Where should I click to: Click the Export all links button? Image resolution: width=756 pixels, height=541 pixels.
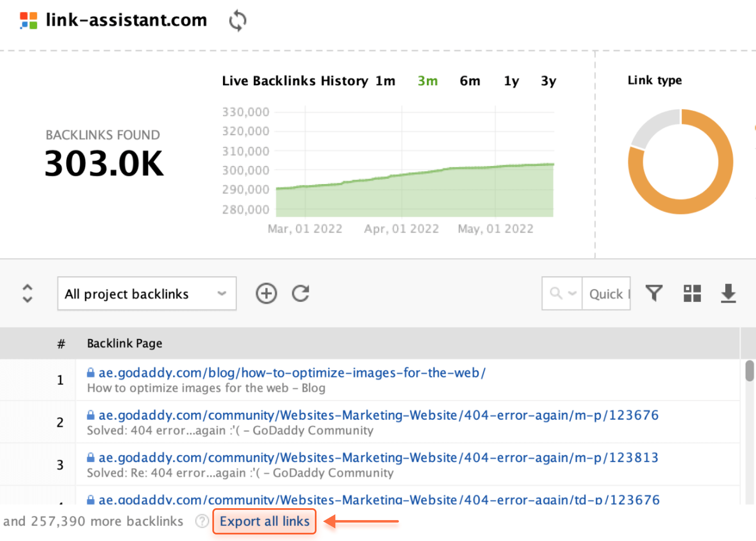264,521
